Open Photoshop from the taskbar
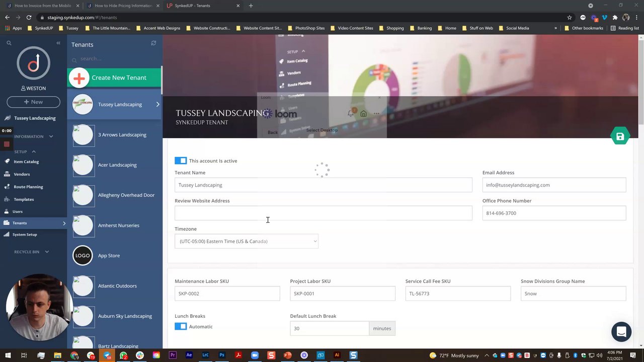644x362 pixels. click(222, 355)
